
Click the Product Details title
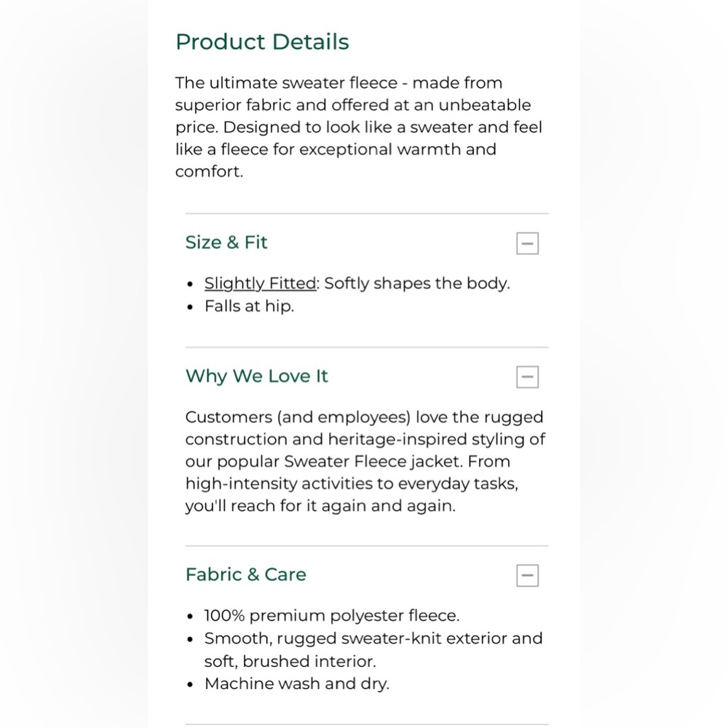coord(262,41)
